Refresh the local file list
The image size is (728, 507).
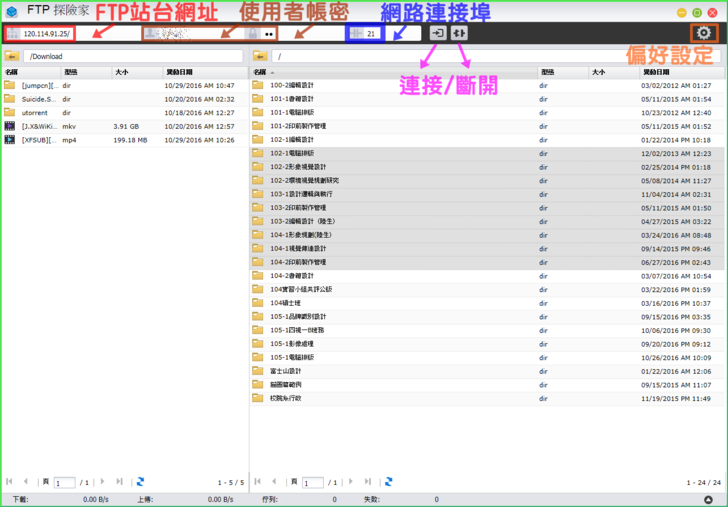click(139, 482)
